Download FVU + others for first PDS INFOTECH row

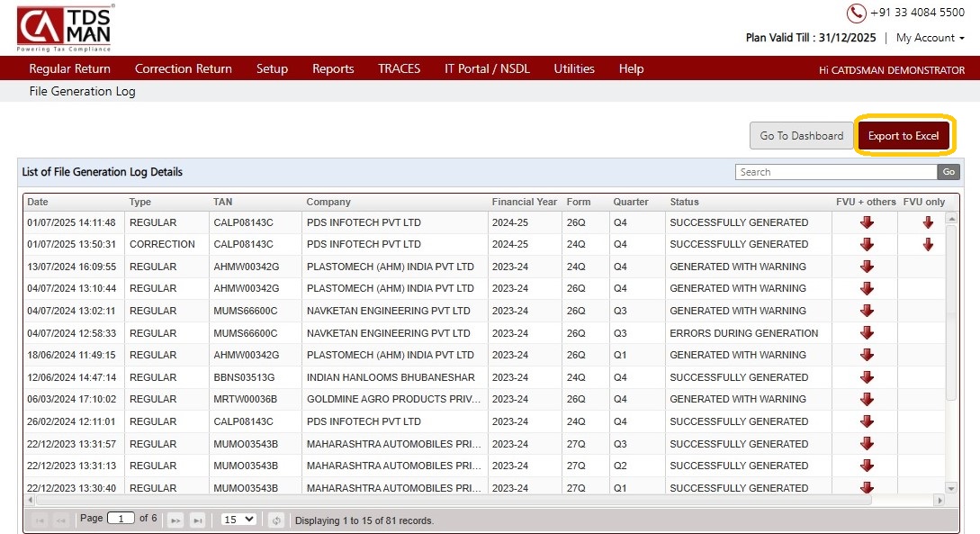[867, 222]
